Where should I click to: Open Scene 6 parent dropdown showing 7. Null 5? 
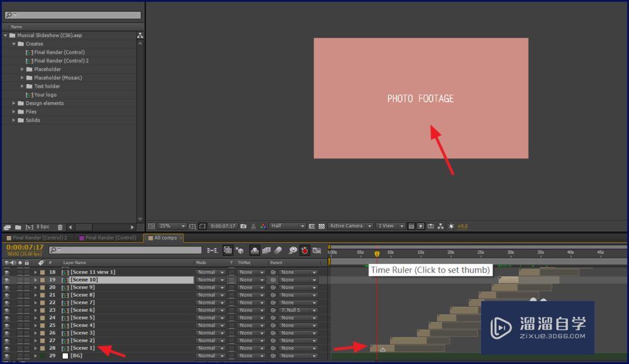coord(298,311)
